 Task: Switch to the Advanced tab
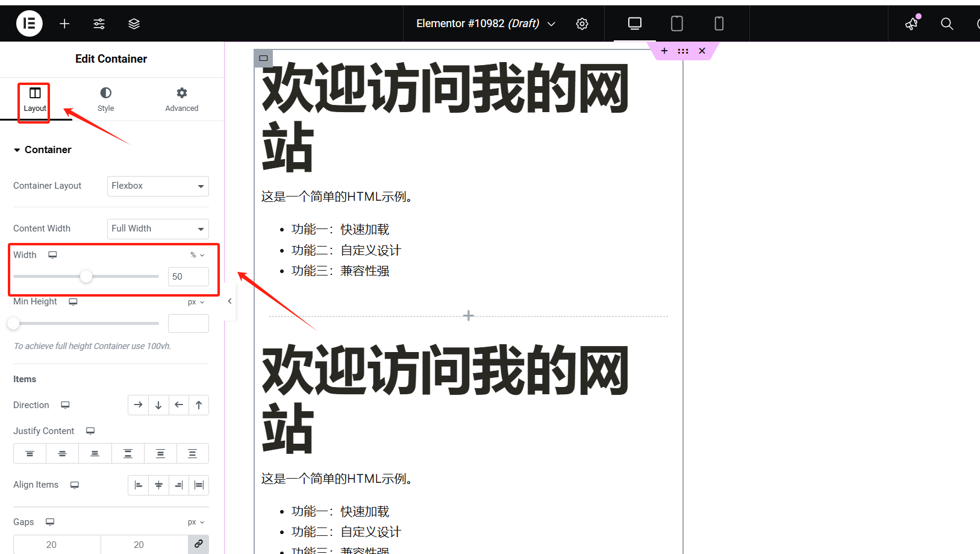point(181,99)
